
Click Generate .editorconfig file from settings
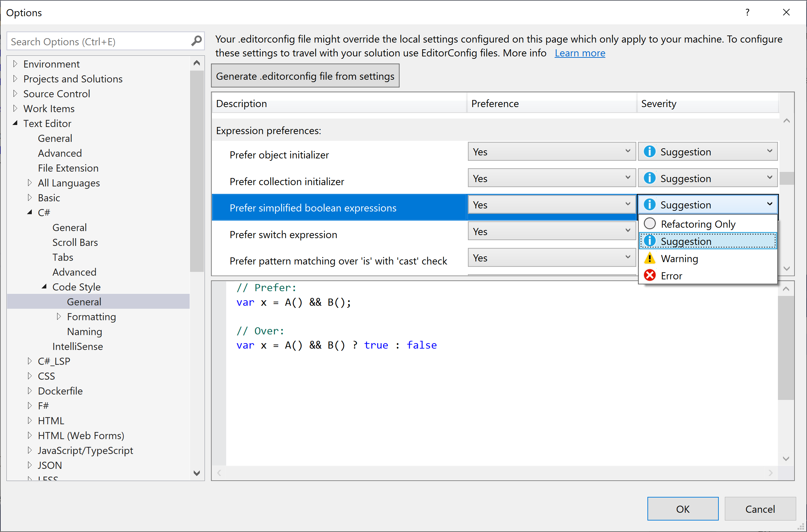[x=305, y=76]
